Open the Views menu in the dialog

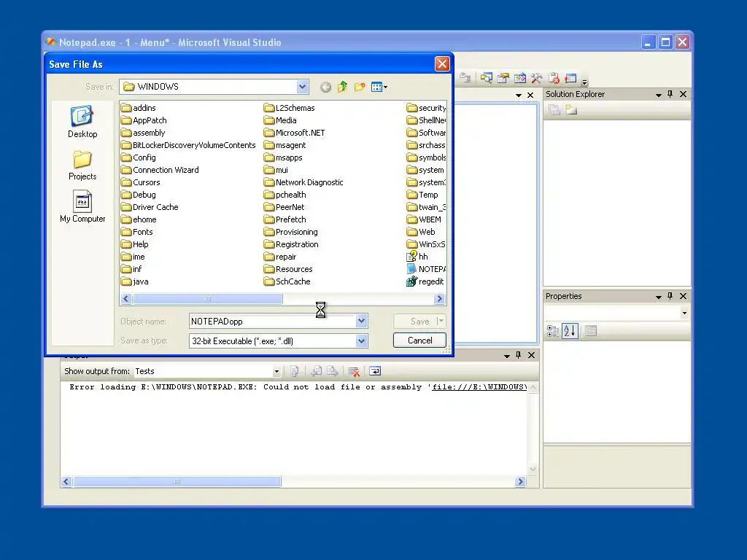[379, 87]
